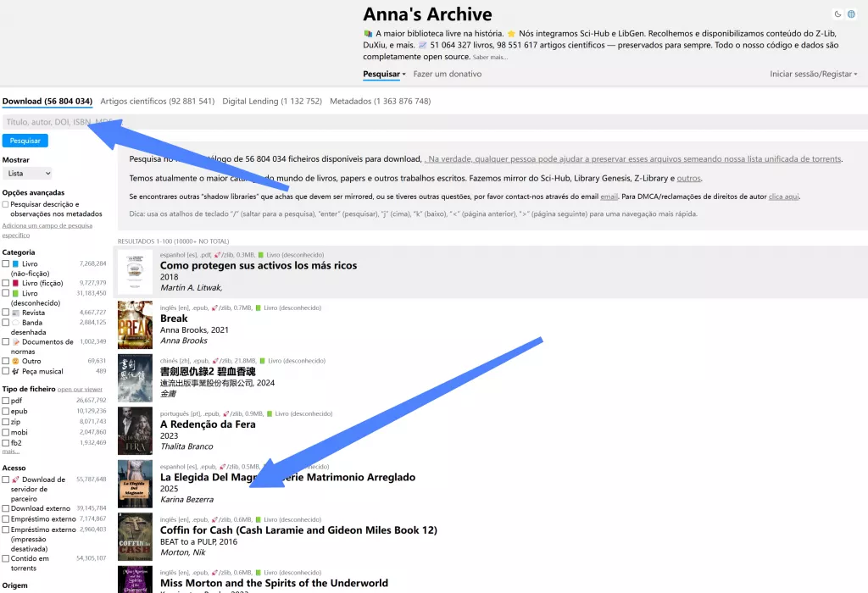The height and width of the screenshot is (593, 868).
Task: Click the rocket icon beside Download de servidor
Action: pos(15,479)
